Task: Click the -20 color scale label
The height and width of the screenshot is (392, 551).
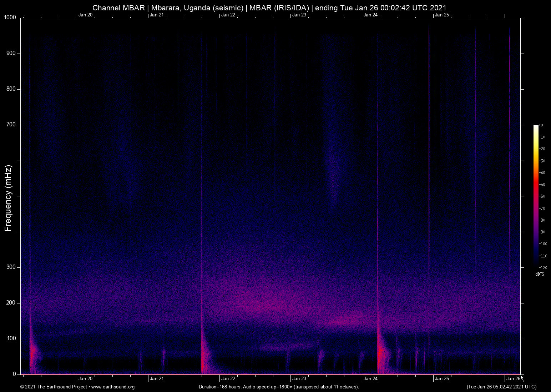Action: tap(542, 149)
